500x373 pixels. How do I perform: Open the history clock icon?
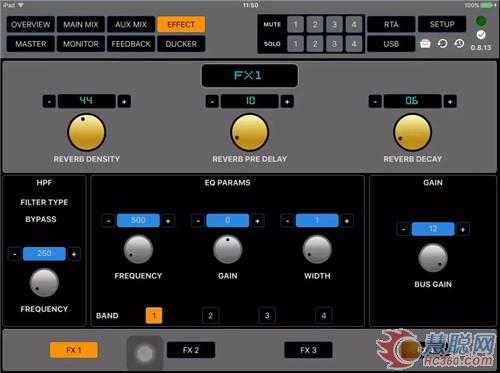click(x=459, y=44)
